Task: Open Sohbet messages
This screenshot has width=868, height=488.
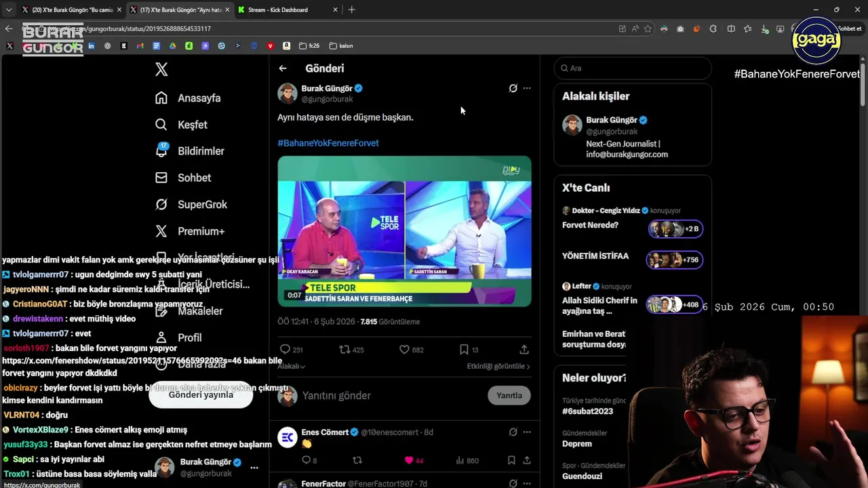Action: coord(183,178)
